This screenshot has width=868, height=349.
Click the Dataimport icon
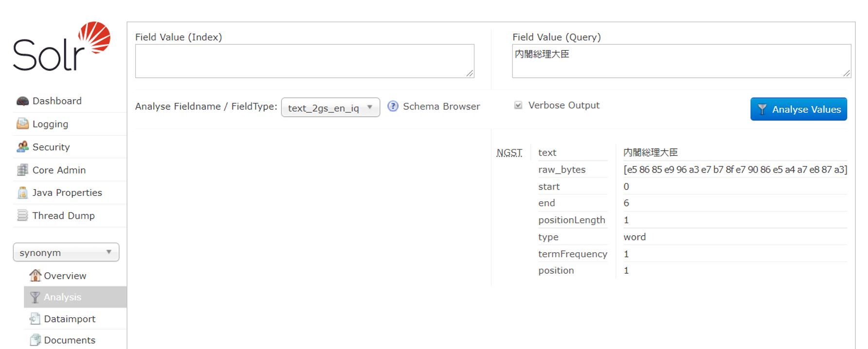[x=35, y=319]
